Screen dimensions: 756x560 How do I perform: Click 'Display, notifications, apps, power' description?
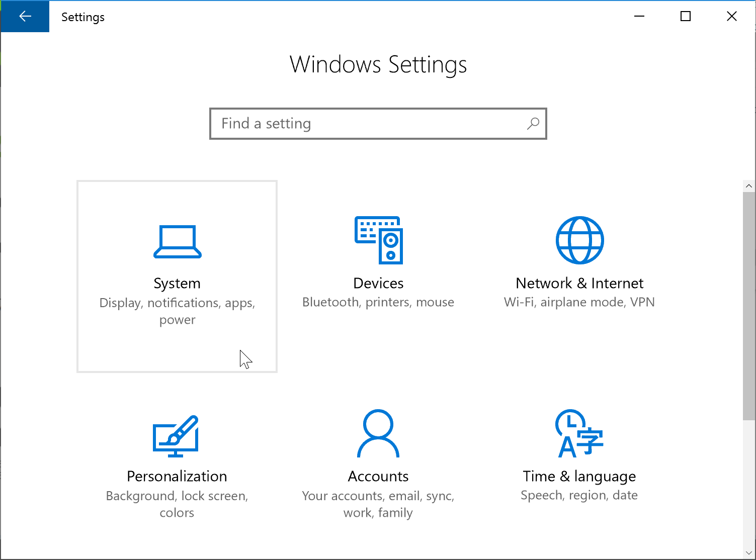[x=177, y=311]
